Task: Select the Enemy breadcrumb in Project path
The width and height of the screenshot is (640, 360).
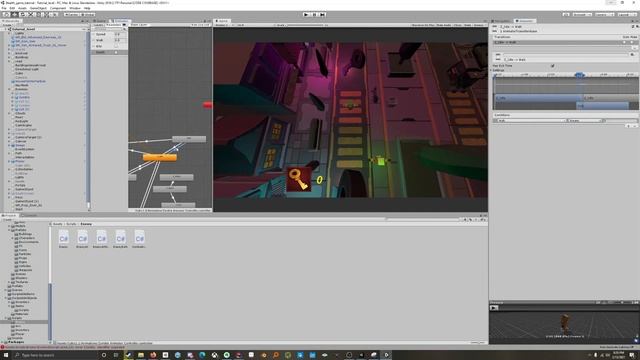Action: tap(86, 224)
